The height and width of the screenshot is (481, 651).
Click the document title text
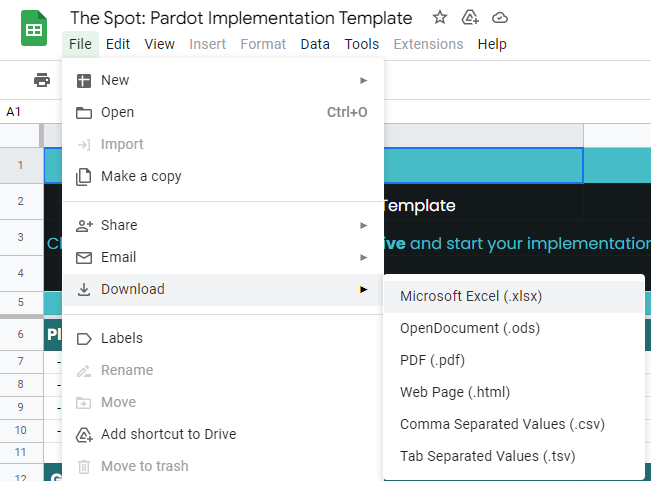pos(240,18)
